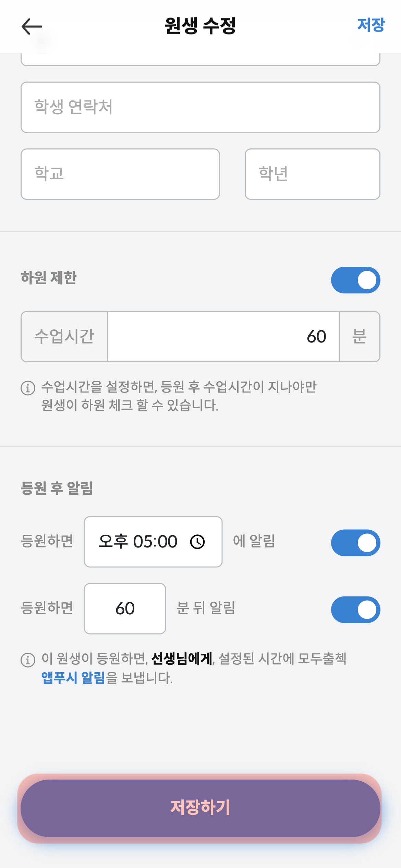Image resolution: width=401 pixels, height=868 pixels.
Task: Edit the 60 minutes-after alert field
Action: [x=125, y=609]
